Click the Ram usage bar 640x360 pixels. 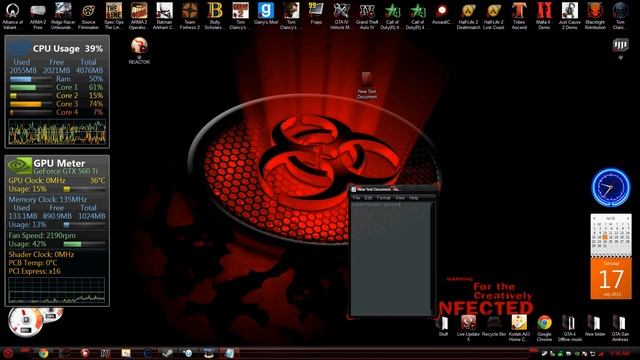click(x=31, y=79)
